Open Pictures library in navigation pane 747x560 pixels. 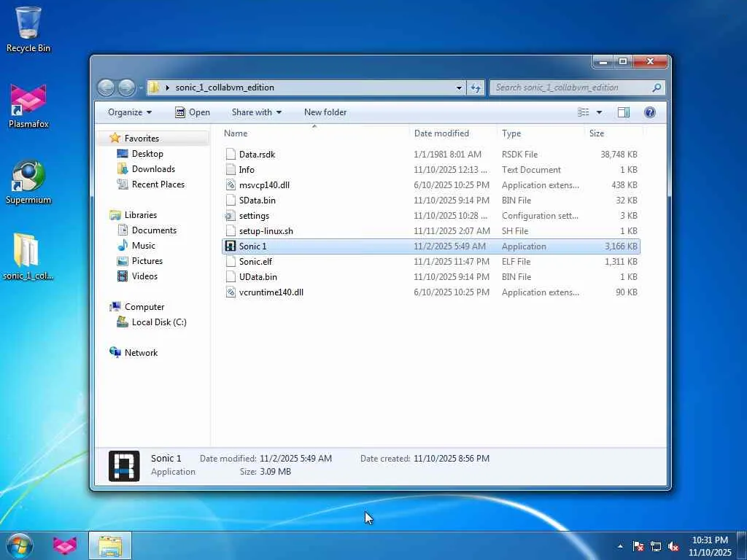click(x=147, y=261)
